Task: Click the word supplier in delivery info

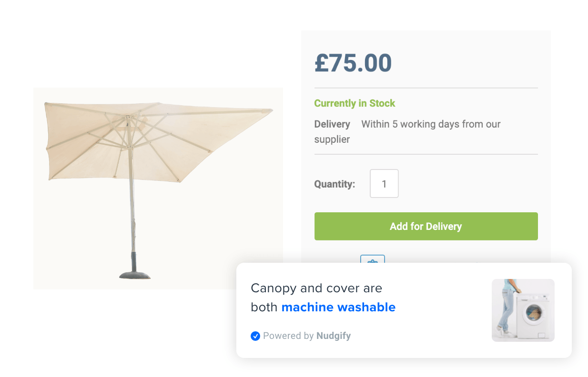Action: (332, 139)
